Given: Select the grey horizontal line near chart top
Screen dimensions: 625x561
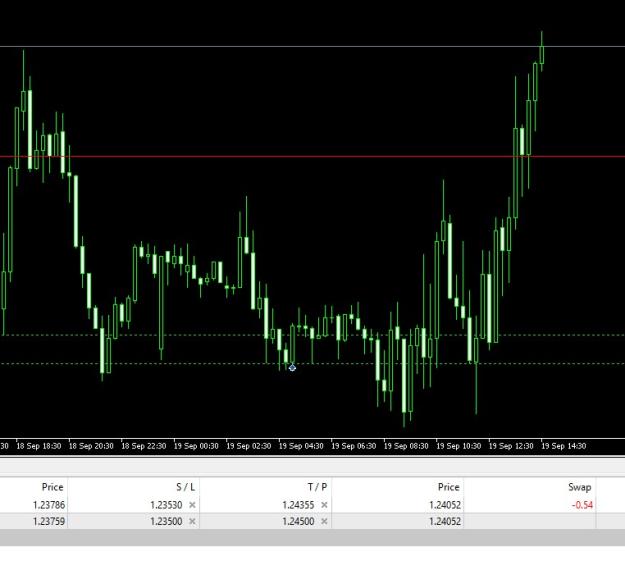Looking at the screenshot, I should pyautogui.click(x=312, y=47).
